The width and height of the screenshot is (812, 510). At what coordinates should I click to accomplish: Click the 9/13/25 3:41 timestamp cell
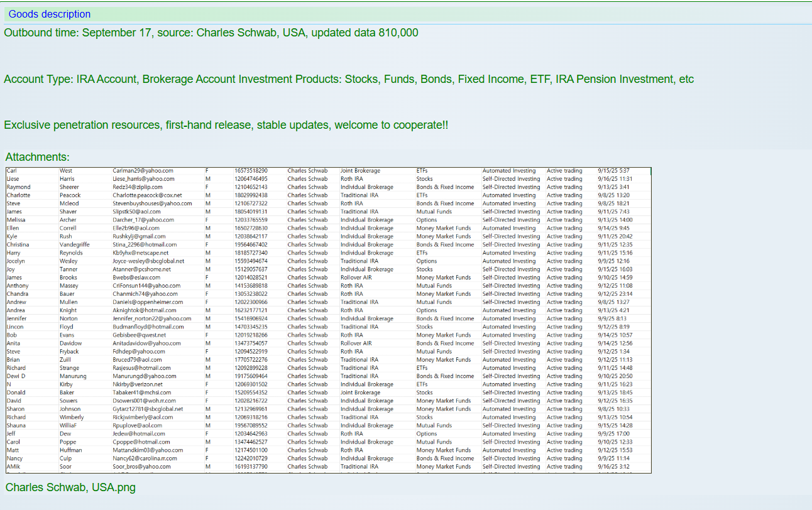[613, 187]
